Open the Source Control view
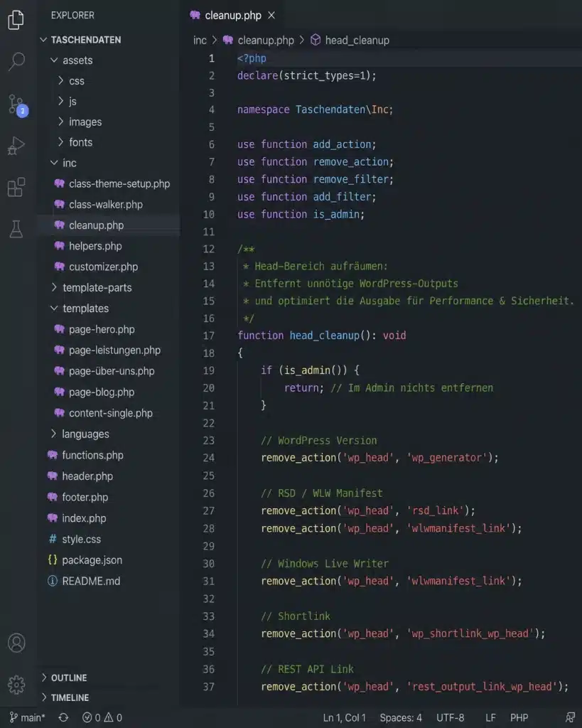This screenshot has height=728, width=582. [18, 105]
